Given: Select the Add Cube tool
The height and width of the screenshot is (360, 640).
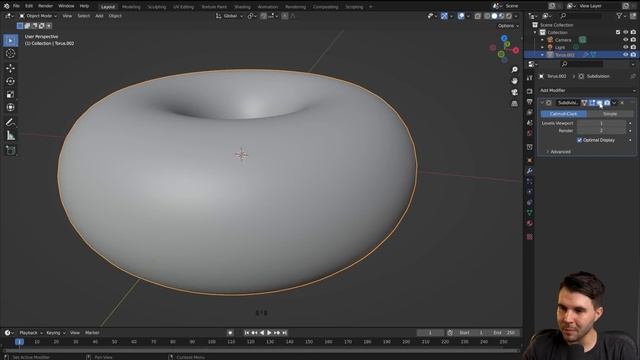Looking at the screenshot, I should pyautogui.click(x=11, y=150).
